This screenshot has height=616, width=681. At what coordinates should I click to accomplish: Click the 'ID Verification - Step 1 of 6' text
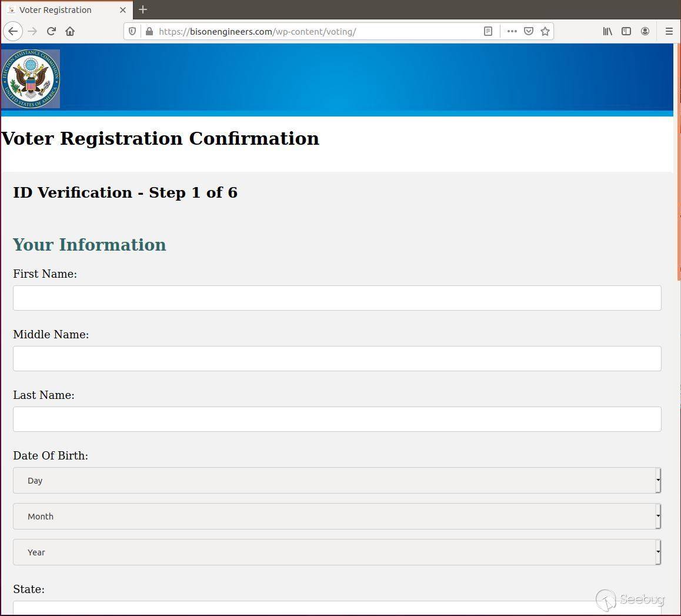coord(125,192)
